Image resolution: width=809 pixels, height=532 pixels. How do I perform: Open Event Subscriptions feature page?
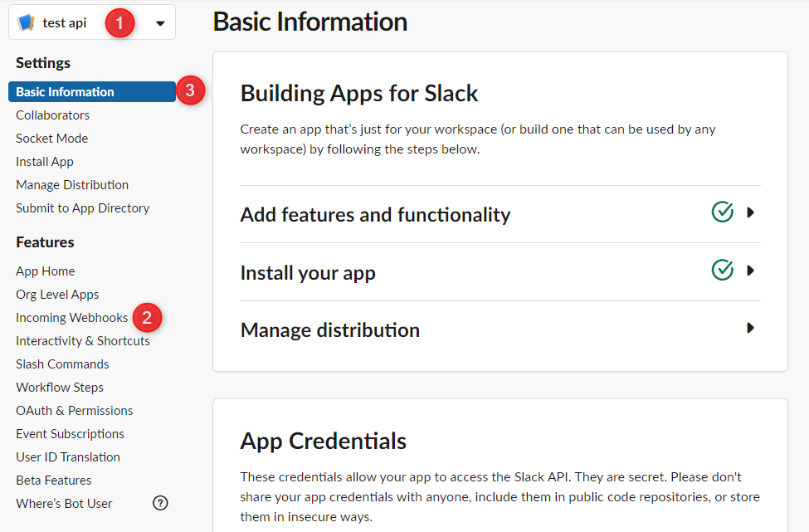coord(71,433)
